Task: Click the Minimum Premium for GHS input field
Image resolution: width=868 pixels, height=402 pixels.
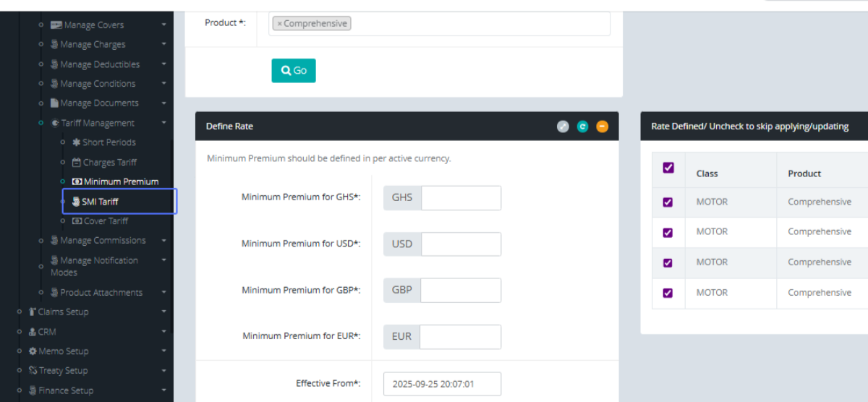Action: pyautogui.click(x=461, y=197)
